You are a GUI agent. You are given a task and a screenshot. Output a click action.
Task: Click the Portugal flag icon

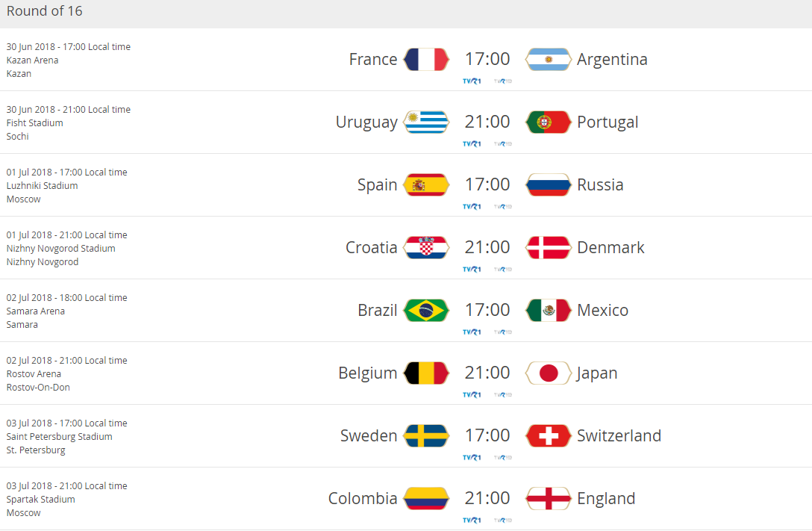point(549,122)
